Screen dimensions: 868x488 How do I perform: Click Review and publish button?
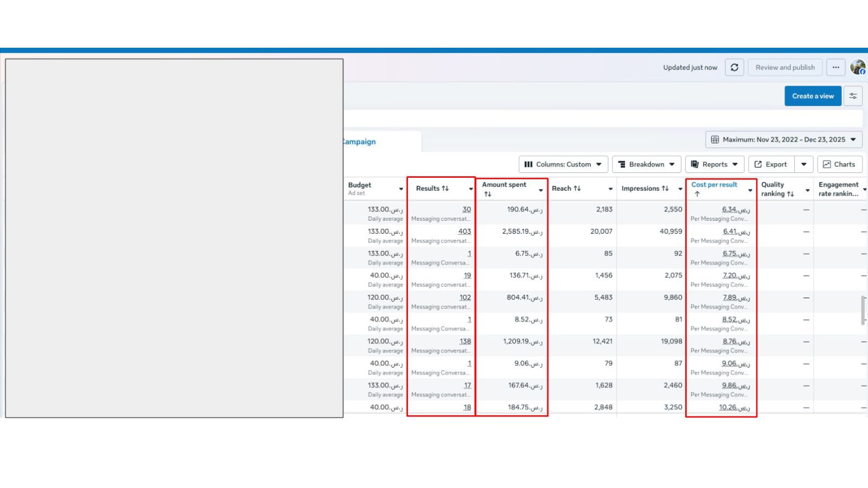click(785, 68)
